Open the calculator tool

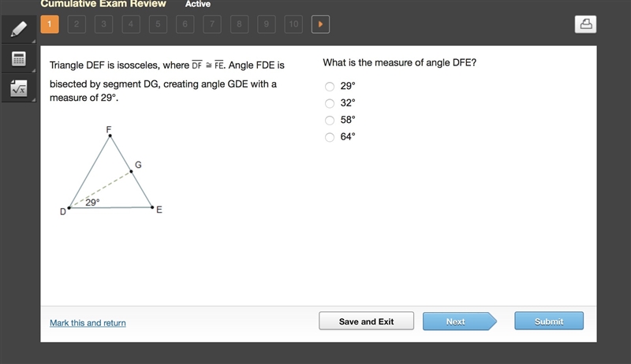click(18, 58)
